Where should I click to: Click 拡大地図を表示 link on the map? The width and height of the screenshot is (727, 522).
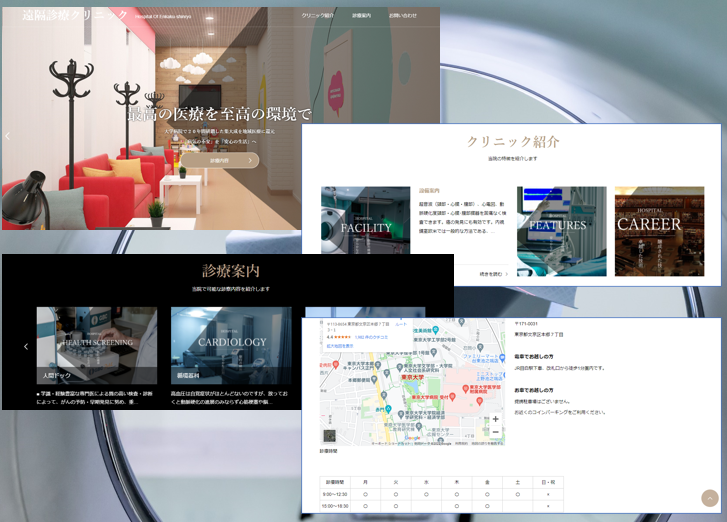[340, 346]
